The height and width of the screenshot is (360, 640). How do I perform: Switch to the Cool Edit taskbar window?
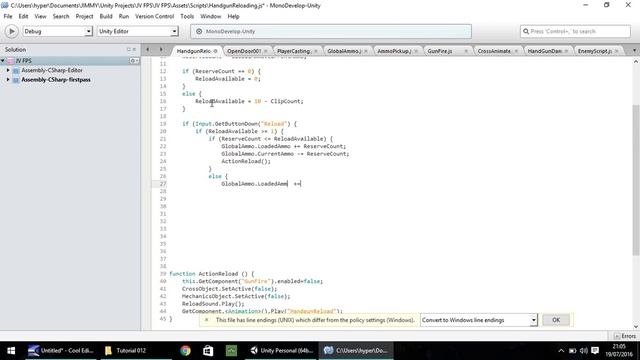tap(61, 351)
